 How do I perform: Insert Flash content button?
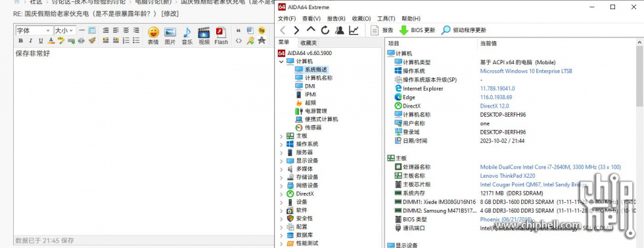[x=221, y=35]
